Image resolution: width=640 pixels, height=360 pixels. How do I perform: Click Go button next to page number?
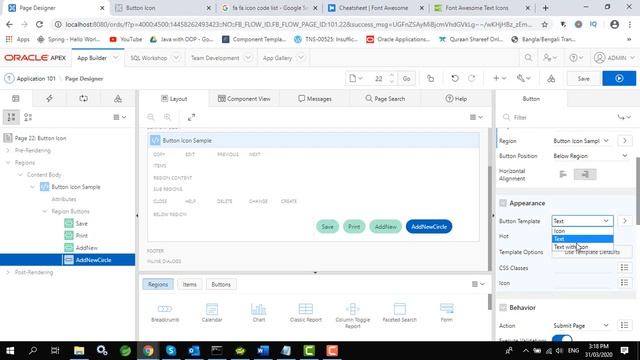pyautogui.click(x=407, y=78)
